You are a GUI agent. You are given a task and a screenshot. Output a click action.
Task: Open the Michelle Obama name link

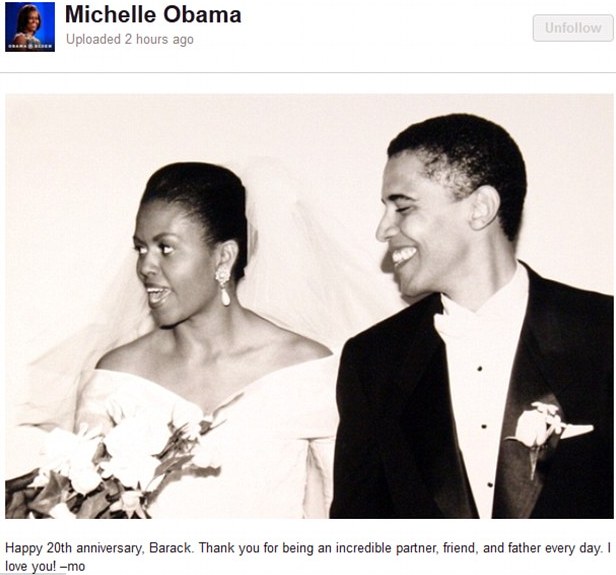pos(153,15)
